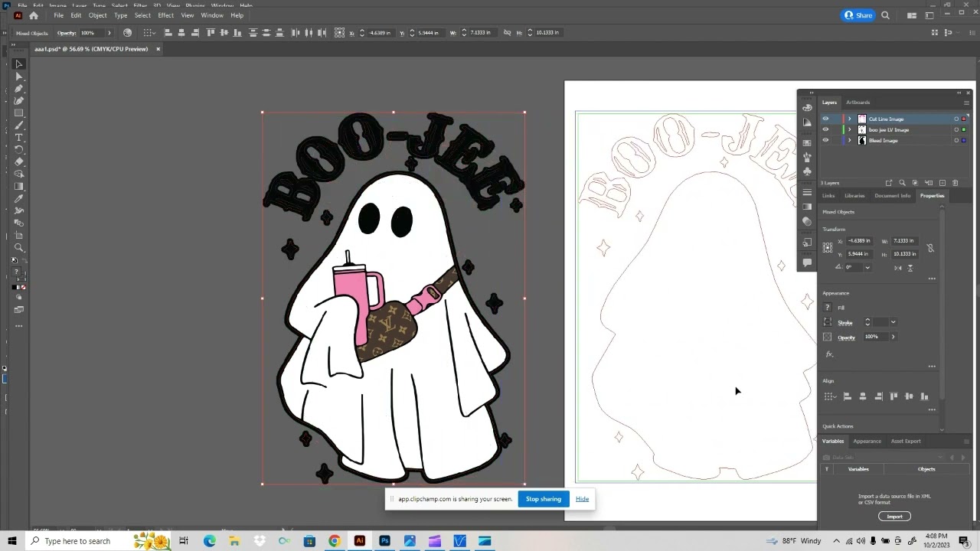Click the Illustrator Home icon
The width and height of the screenshot is (980, 551).
coord(34,15)
